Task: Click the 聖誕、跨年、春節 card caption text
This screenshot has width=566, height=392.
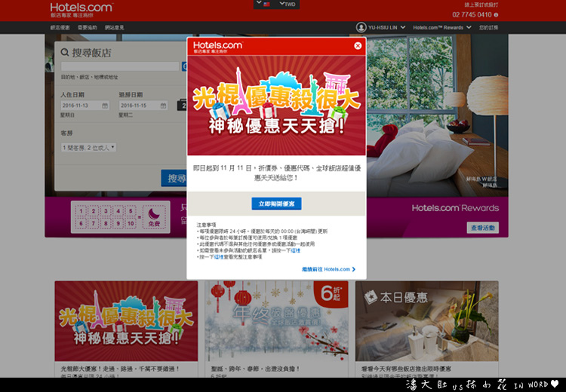Action: [x=256, y=369]
